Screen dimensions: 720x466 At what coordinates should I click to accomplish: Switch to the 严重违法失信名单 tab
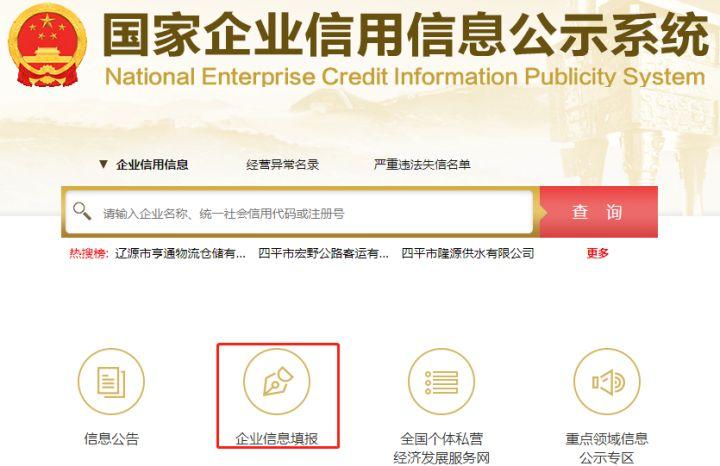[x=422, y=164]
